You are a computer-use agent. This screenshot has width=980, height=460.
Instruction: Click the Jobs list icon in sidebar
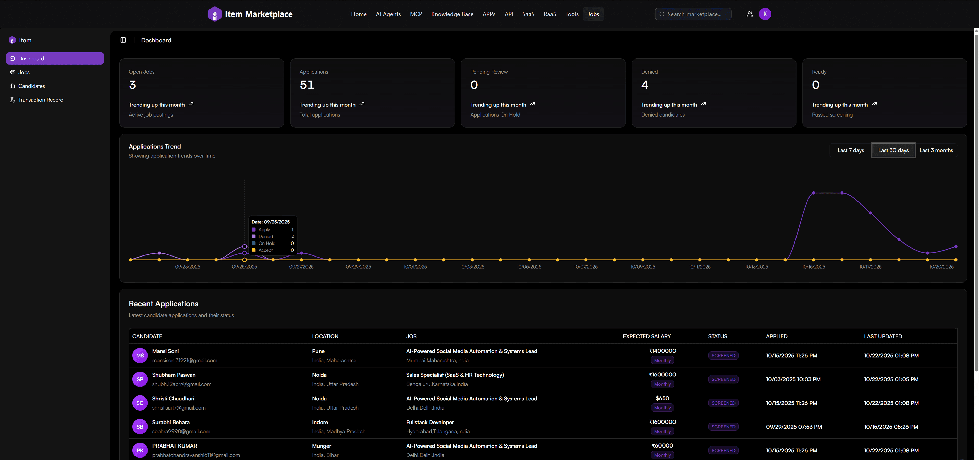[12, 72]
